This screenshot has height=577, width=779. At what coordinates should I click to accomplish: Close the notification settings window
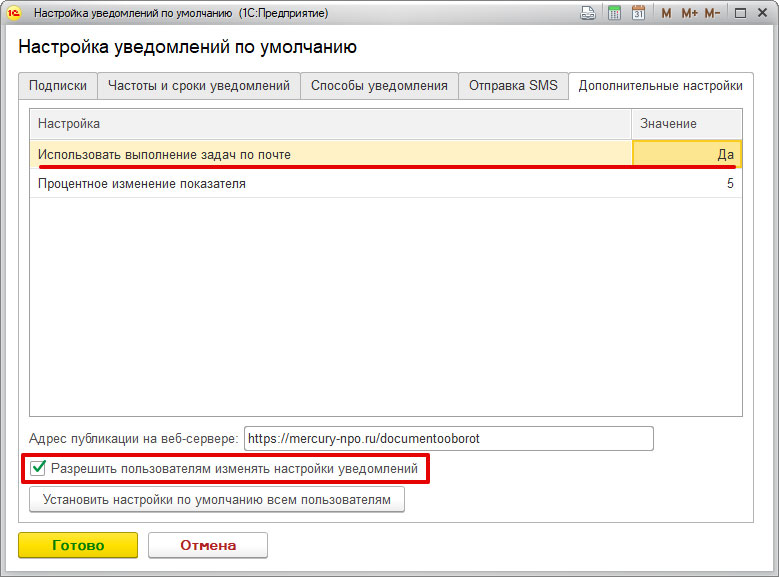tap(763, 14)
